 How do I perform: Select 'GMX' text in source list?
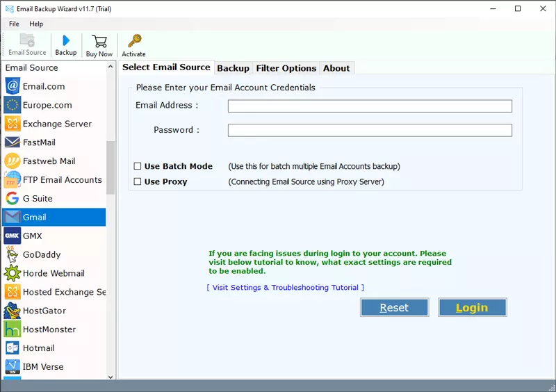pyautogui.click(x=33, y=236)
